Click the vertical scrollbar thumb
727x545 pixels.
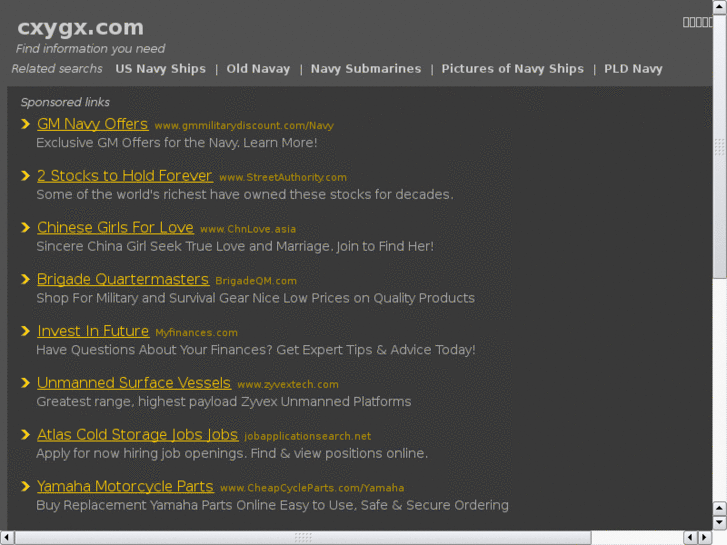pos(719,146)
